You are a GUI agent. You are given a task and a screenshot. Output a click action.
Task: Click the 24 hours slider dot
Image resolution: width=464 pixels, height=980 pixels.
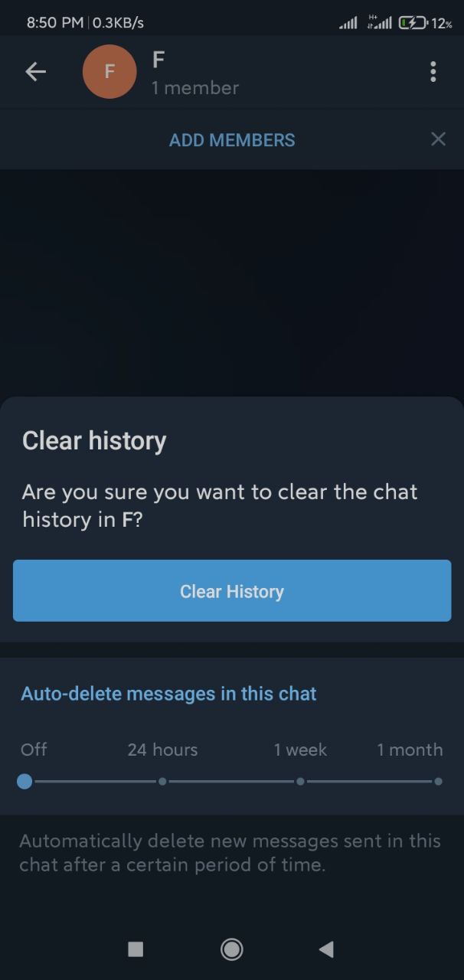(162, 782)
